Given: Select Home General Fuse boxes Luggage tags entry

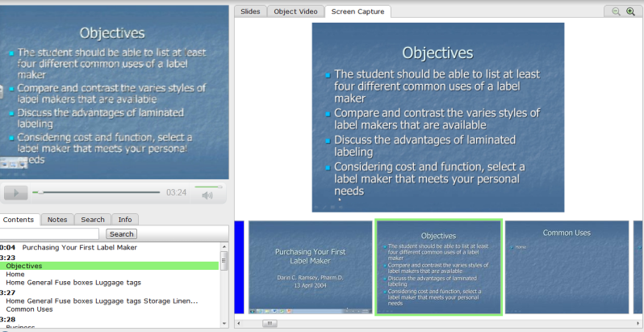Looking at the screenshot, I should 73,282.
